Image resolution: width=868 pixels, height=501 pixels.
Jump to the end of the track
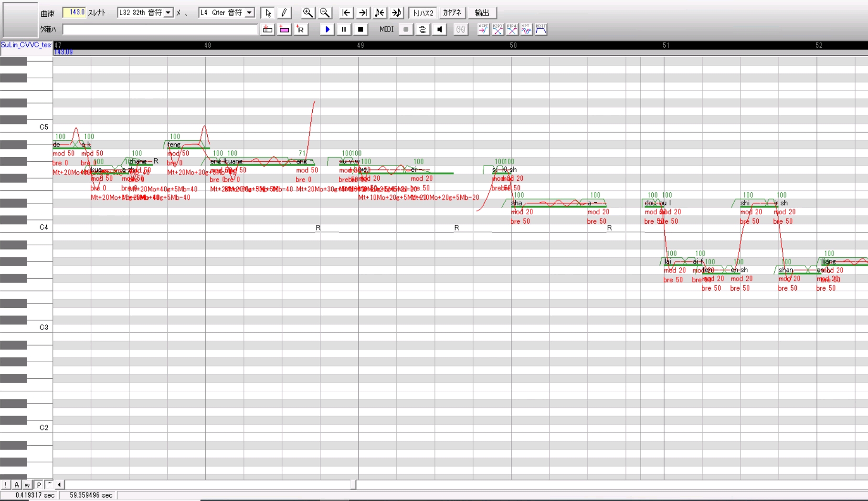pos(363,13)
